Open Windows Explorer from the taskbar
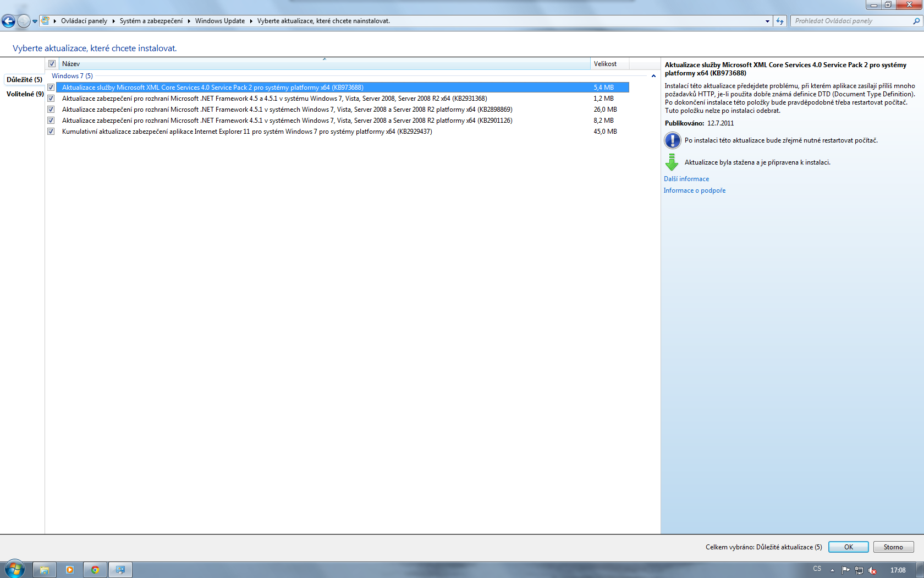 pyautogui.click(x=45, y=570)
